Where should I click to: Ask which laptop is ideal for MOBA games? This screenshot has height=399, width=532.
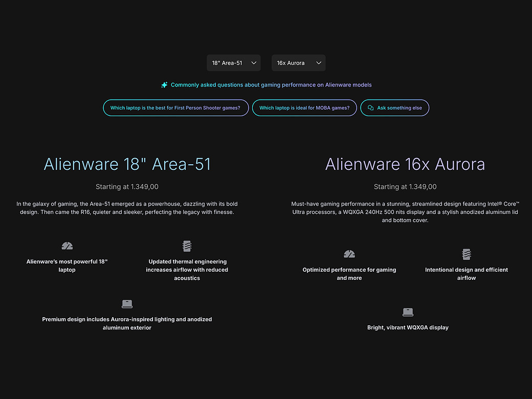coord(304,108)
